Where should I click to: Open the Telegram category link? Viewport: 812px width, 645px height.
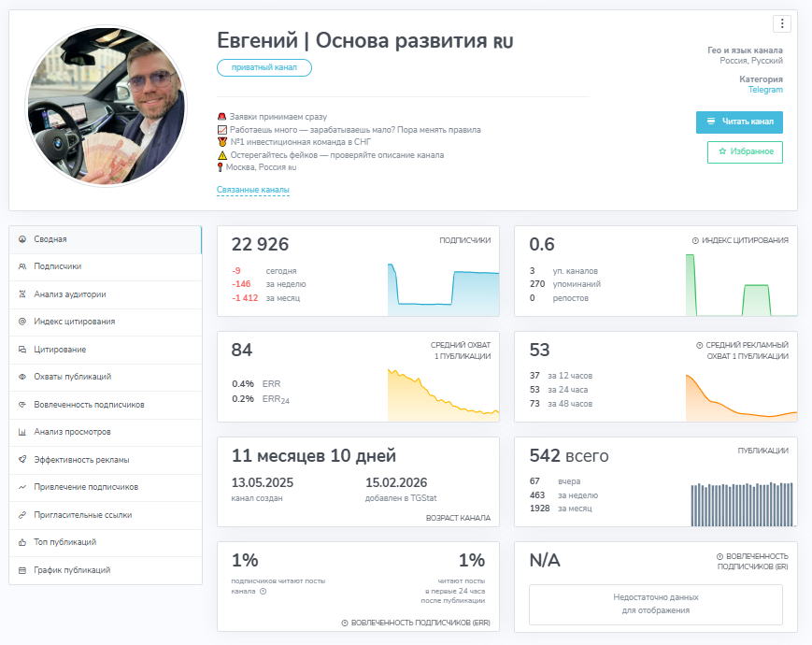point(765,90)
